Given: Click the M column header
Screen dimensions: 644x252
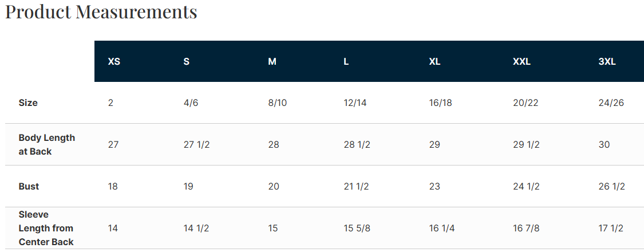Looking at the screenshot, I should 272,61.
